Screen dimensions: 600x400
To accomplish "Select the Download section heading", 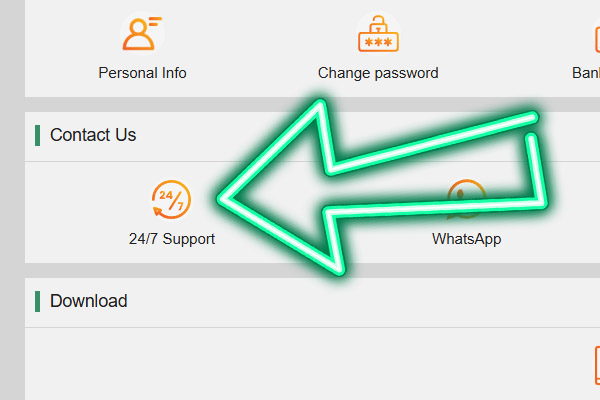I will click(88, 301).
